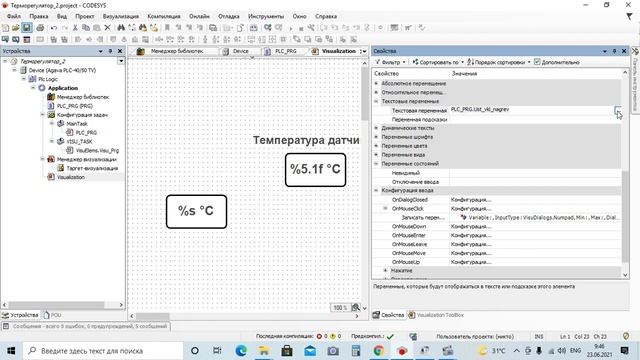This screenshot has width=640, height=360.
Task: Open the Calculator taskbar icon
Action: [x=356, y=351]
